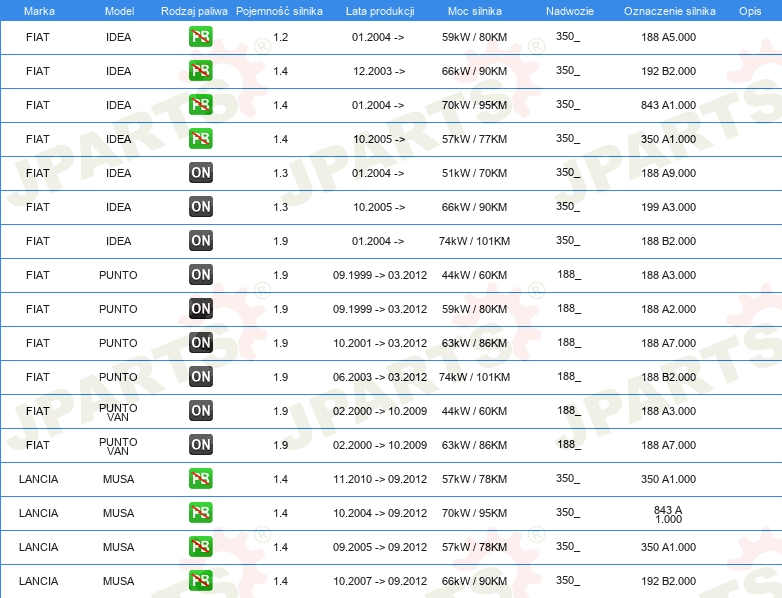Image resolution: width=782 pixels, height=598 pixels.
Task: Click the 1.9 capacity in the Fiat Idea row
Action: (x=280, y=241)
